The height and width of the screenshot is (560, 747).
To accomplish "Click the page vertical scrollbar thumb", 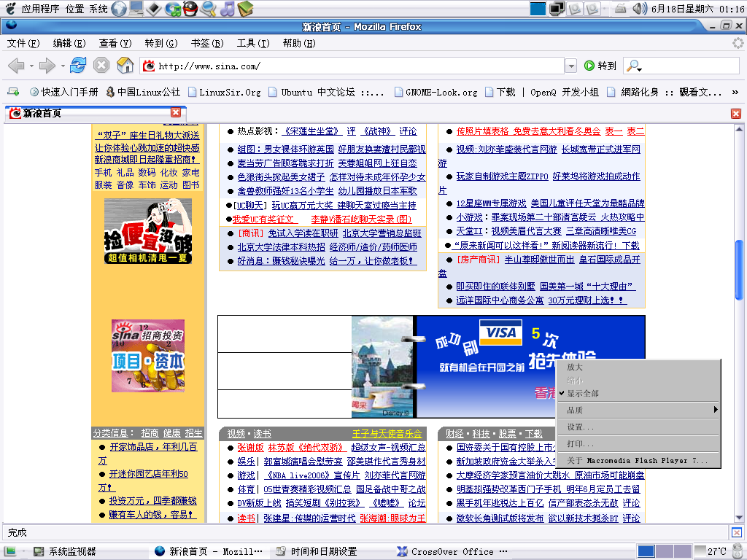I will point(739,270).
